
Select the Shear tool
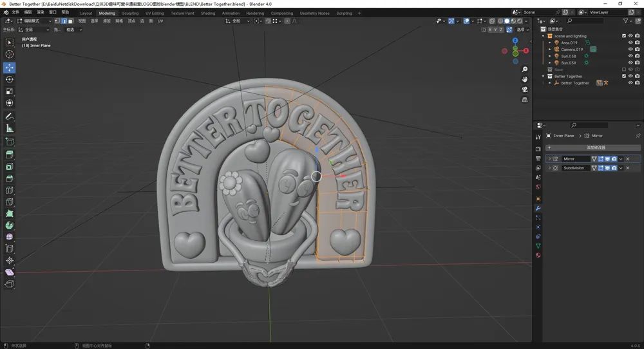[10, 272]
